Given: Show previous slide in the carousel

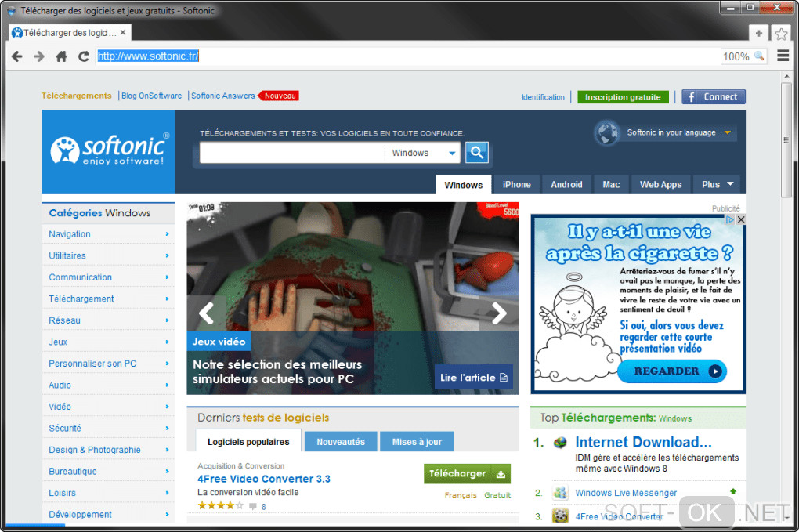Looking at the screenshot, I should click(206, 313).
